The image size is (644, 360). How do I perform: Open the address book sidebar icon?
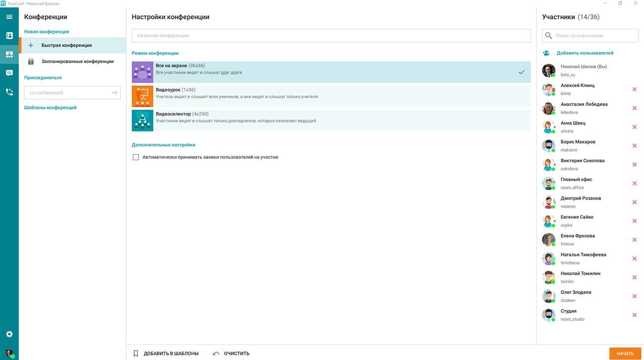[x=9, y=36]
